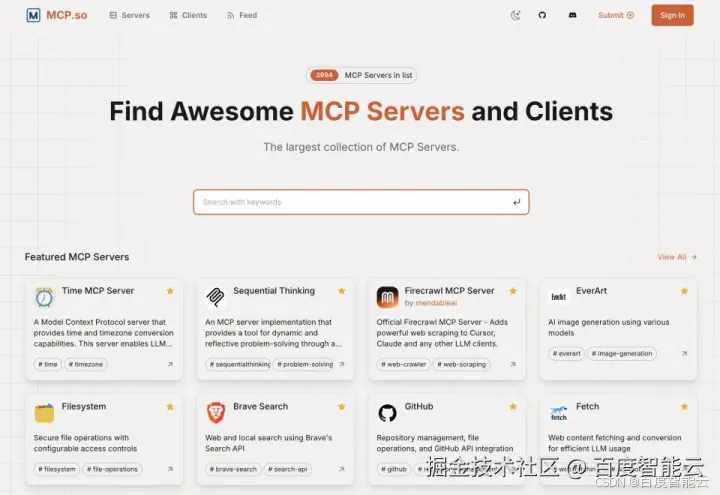The height and width of the screenshot is (495, 720).
Task: Select the #image-generation tag
Action: (x=622, y=353)
